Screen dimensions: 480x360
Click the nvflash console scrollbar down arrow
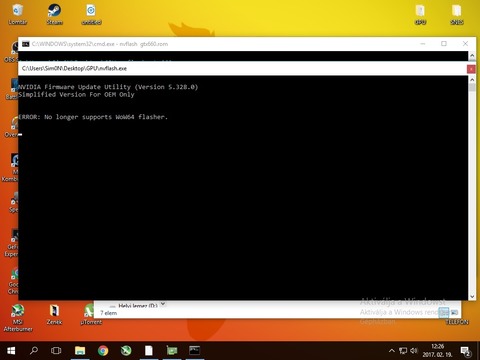(x=472, y=296)
